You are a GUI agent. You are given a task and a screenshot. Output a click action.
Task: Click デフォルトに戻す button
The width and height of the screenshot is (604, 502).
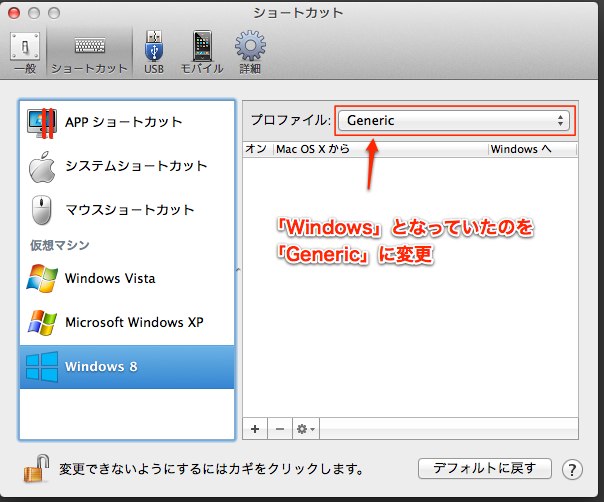coord(485,468)
